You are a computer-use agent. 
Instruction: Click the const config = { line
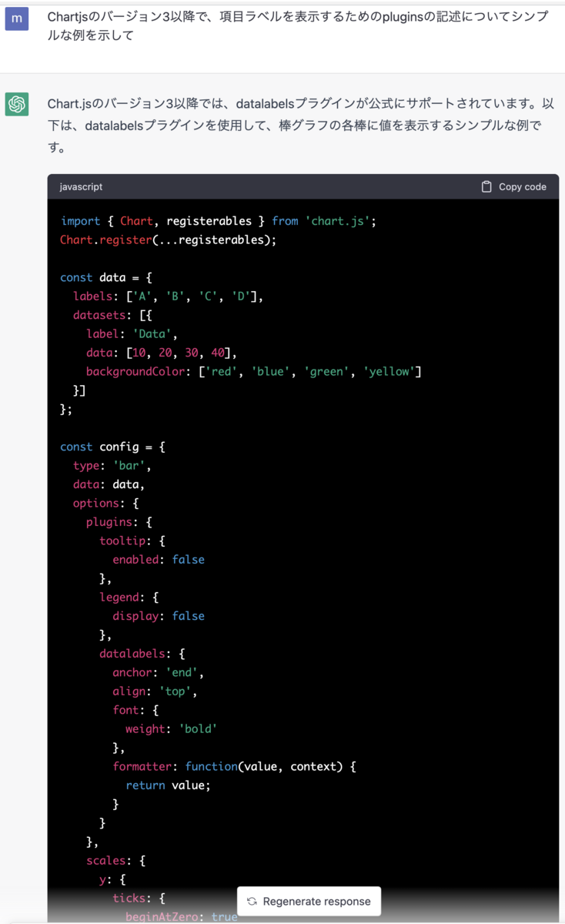[112, 447]
